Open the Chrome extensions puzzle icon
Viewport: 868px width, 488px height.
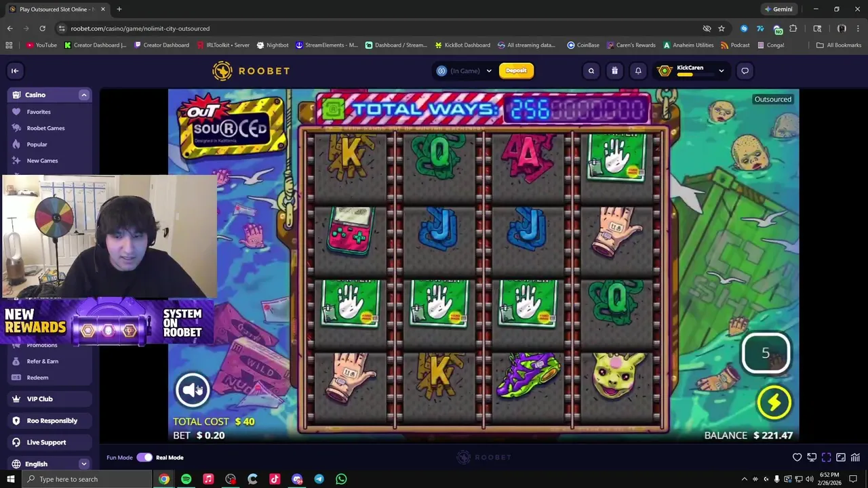(x=793, y=28)
